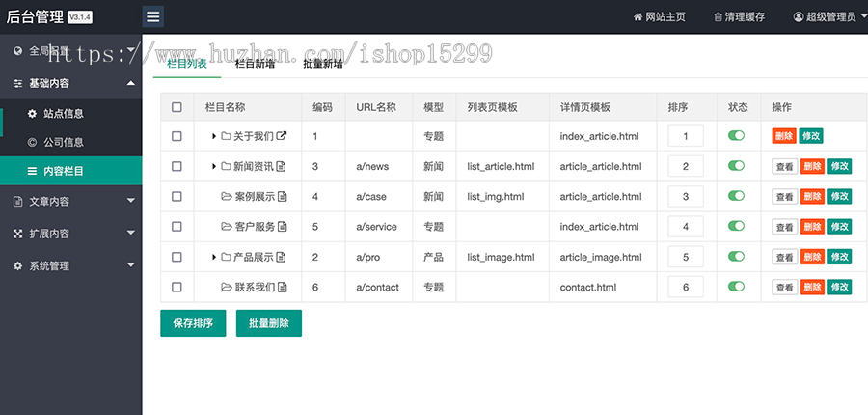
Task: Click file icon next to 文章内容
Action: [x=17, y=201]
